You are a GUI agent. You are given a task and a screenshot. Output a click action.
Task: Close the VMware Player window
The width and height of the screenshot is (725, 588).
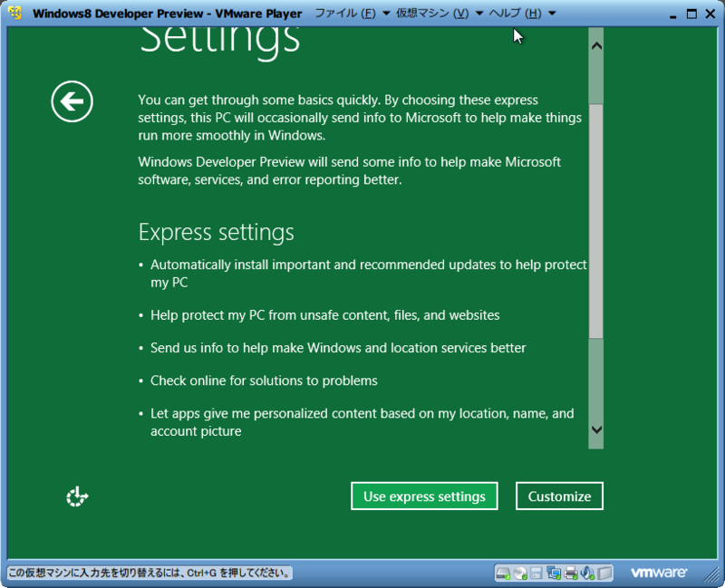point(710,14)
